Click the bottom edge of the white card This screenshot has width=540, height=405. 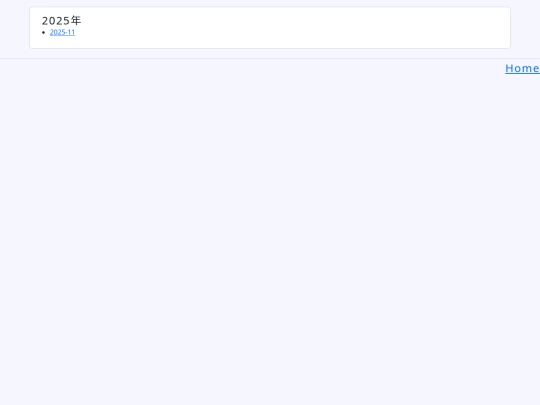[270, 48]
